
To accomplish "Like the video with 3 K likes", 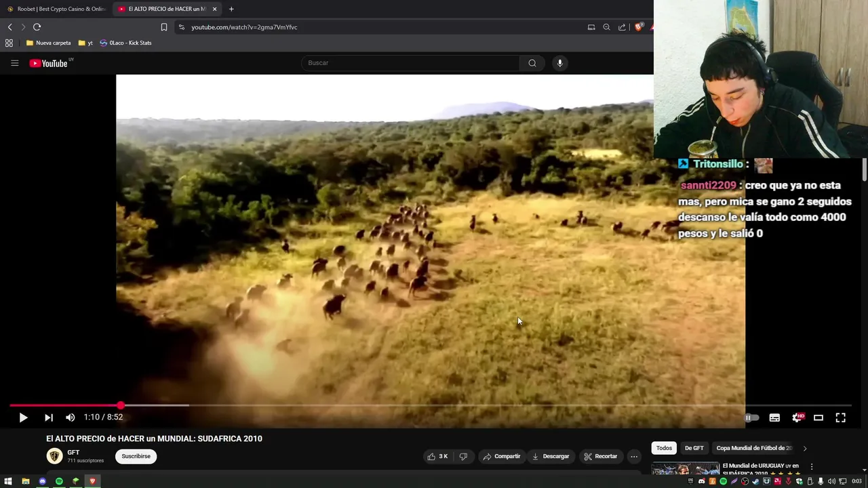I will pyautogui.click(x=437, y=456).
